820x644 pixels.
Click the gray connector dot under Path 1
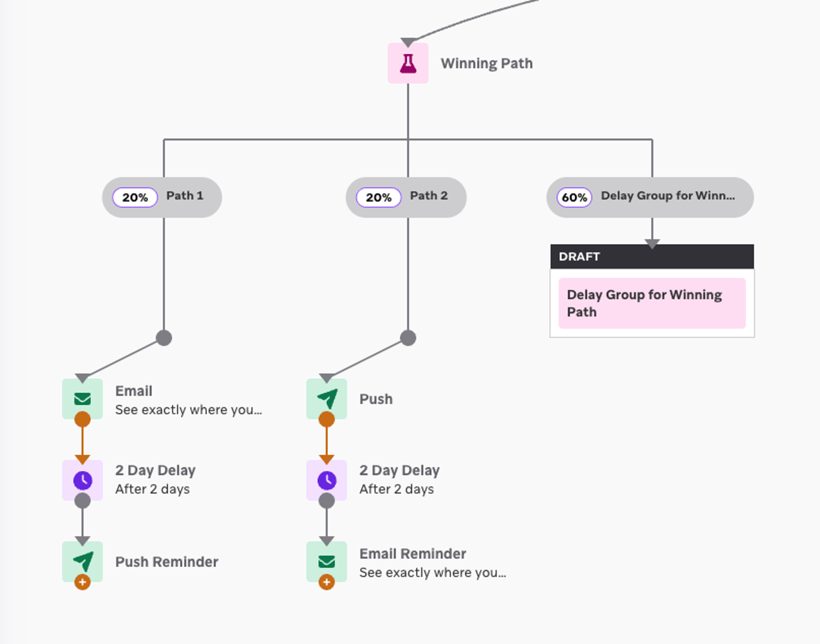[164, 337]
